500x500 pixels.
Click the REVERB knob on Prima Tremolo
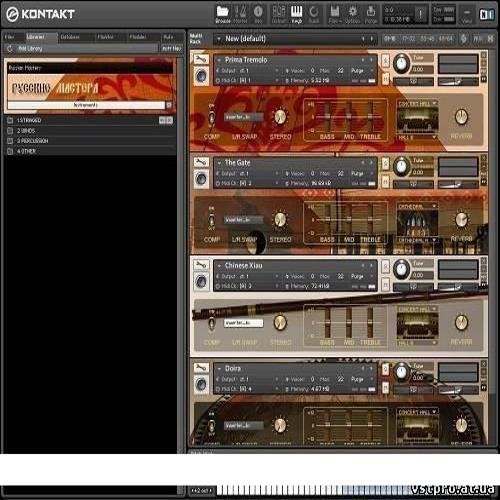pos(461,117)
